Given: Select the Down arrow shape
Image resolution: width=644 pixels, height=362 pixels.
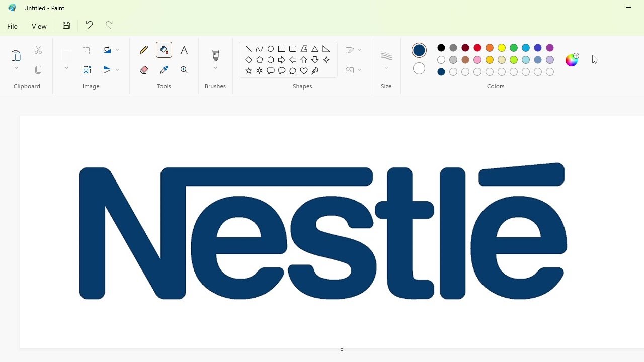Looking at the screenshot, I should [315, 60].
